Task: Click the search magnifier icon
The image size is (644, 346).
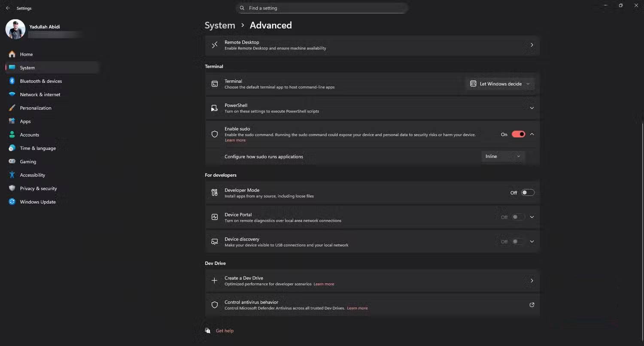Action: click(x=243, y=8)
